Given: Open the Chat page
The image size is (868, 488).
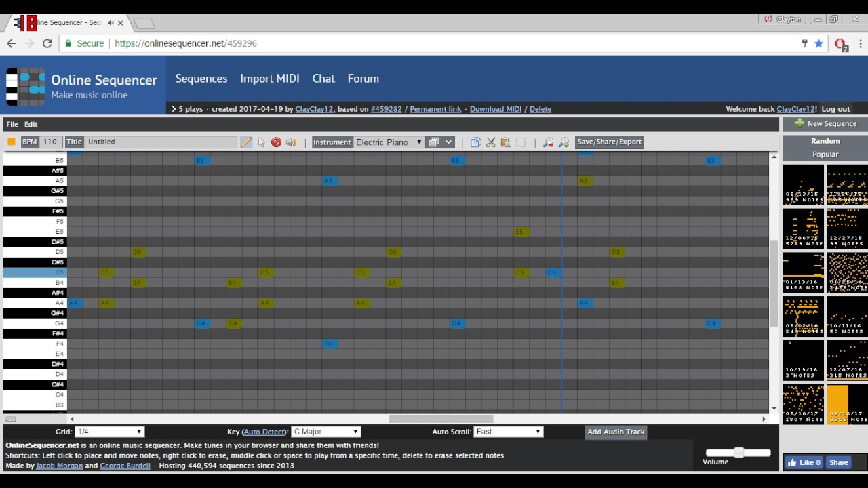Looking at the screenshot, I should (x=323, y=79).
